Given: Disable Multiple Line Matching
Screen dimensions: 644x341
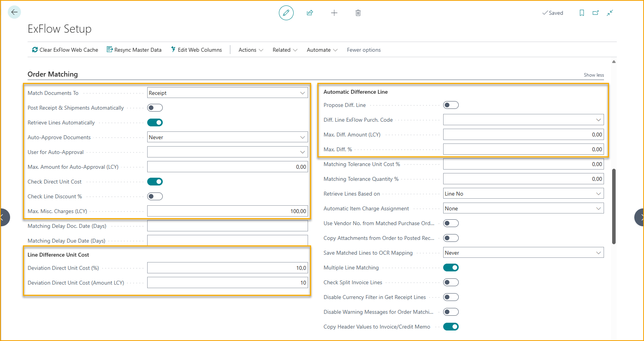Looking at the screenshot, I should tap(451, 268).
